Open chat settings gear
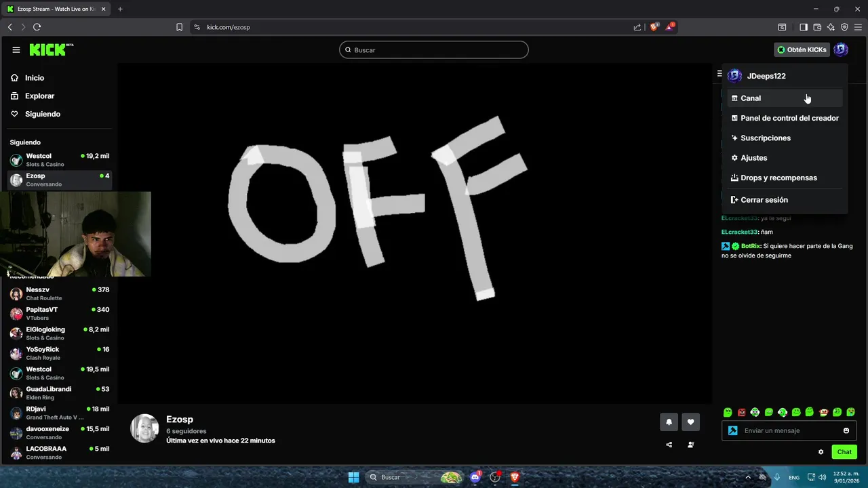 tap(821, 452)
